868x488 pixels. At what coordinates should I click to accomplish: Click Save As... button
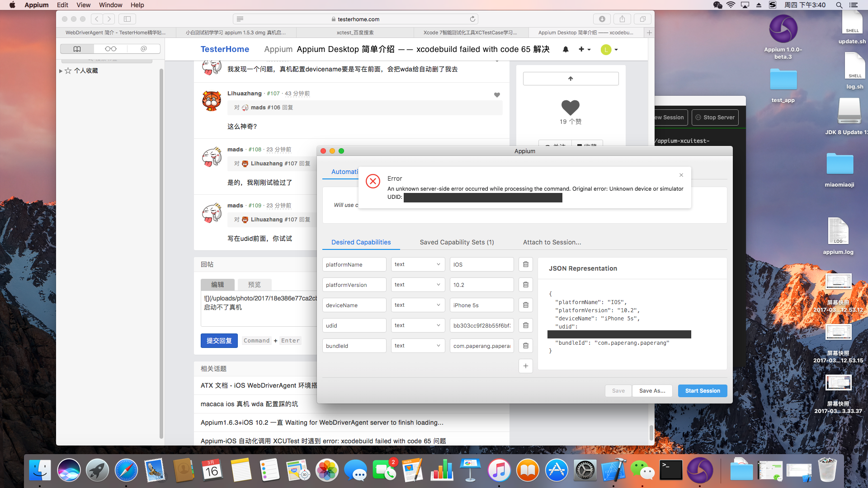click(652, 391)
